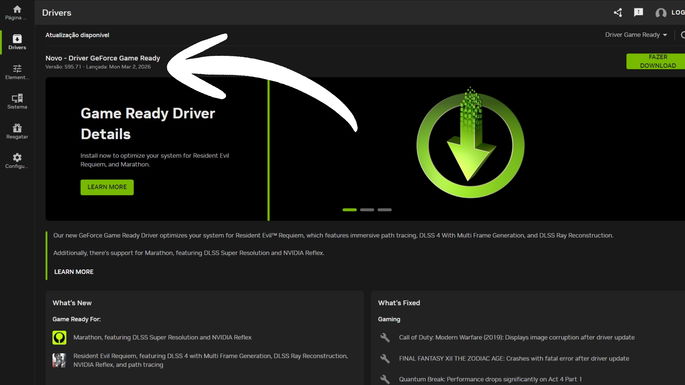Click the Quantum Break performance fix entry
The image size is (685, 385).
pyautogui.click(x=490, y=379)
